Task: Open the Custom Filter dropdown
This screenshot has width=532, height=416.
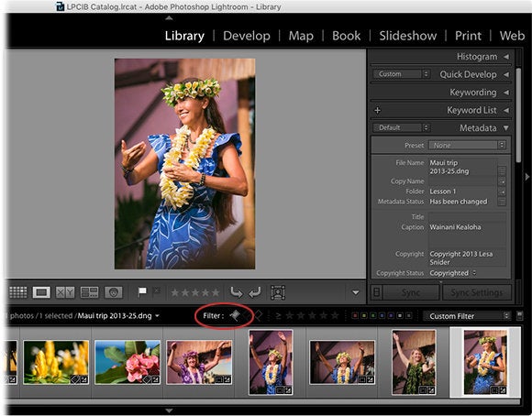Action: pos(467,316)
